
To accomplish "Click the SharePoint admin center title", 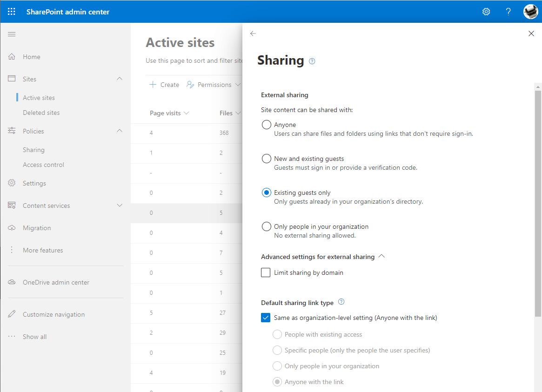I will click(x=68, y=12).
